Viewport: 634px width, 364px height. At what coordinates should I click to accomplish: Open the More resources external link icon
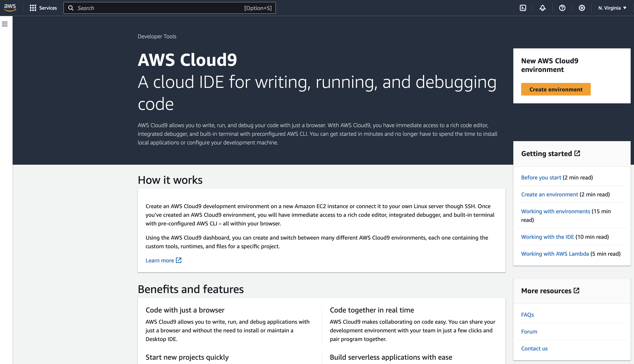pyautogui.click(x=577, y=290)
